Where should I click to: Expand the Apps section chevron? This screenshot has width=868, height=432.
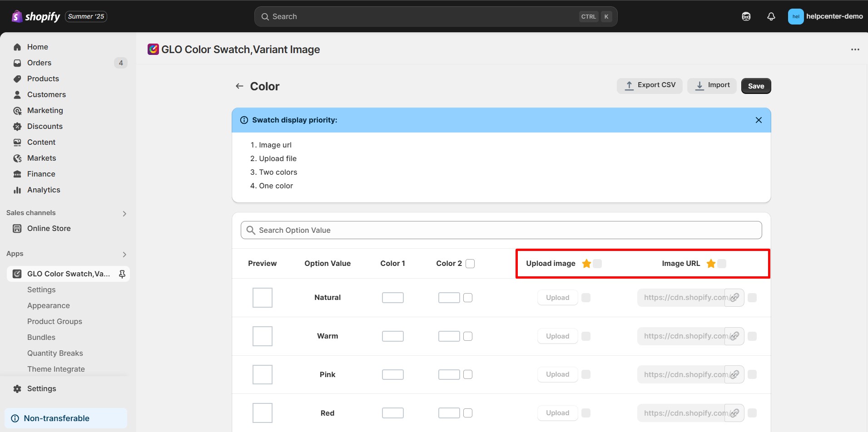click(x=124, y=254)
